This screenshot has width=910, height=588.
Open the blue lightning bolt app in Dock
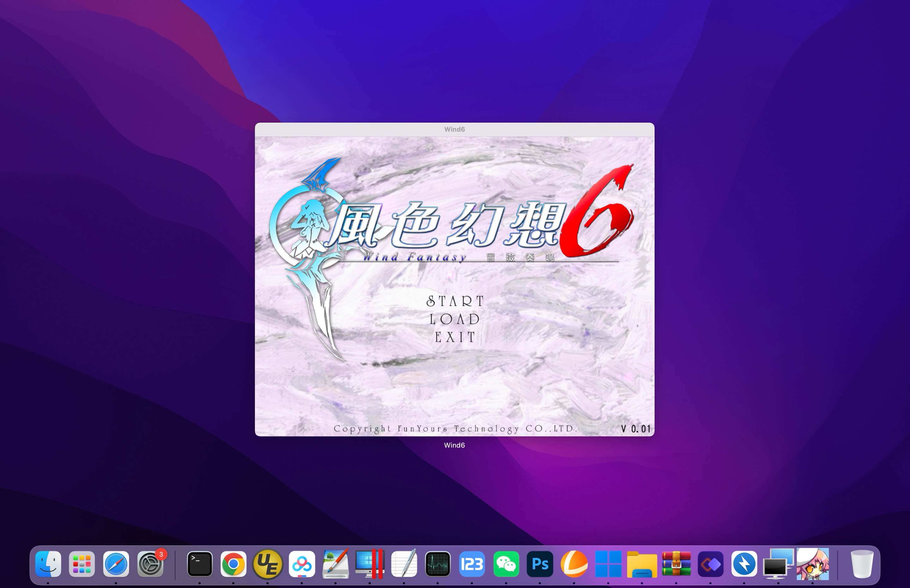(744, 564)
